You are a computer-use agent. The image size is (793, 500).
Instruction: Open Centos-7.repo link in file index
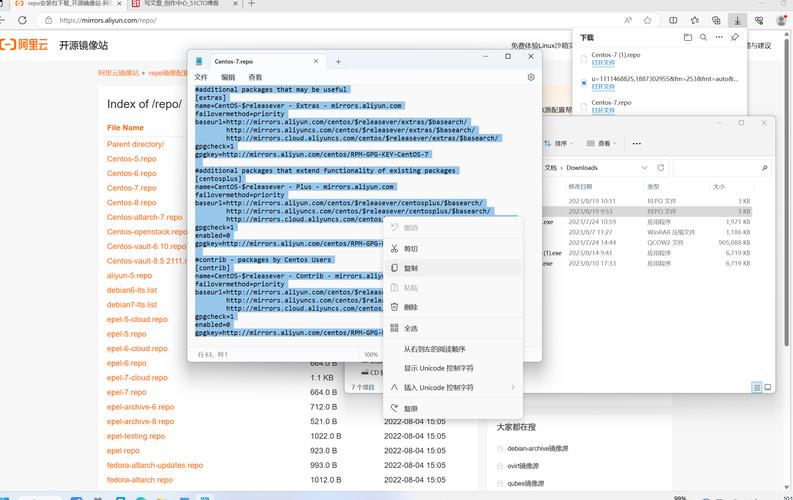[131, 188]
